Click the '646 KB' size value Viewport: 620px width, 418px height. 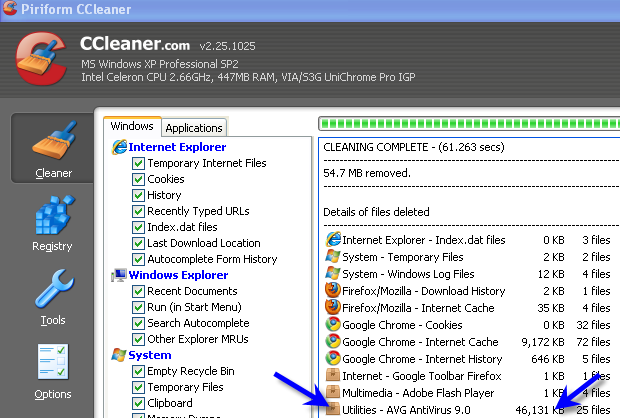548,359
